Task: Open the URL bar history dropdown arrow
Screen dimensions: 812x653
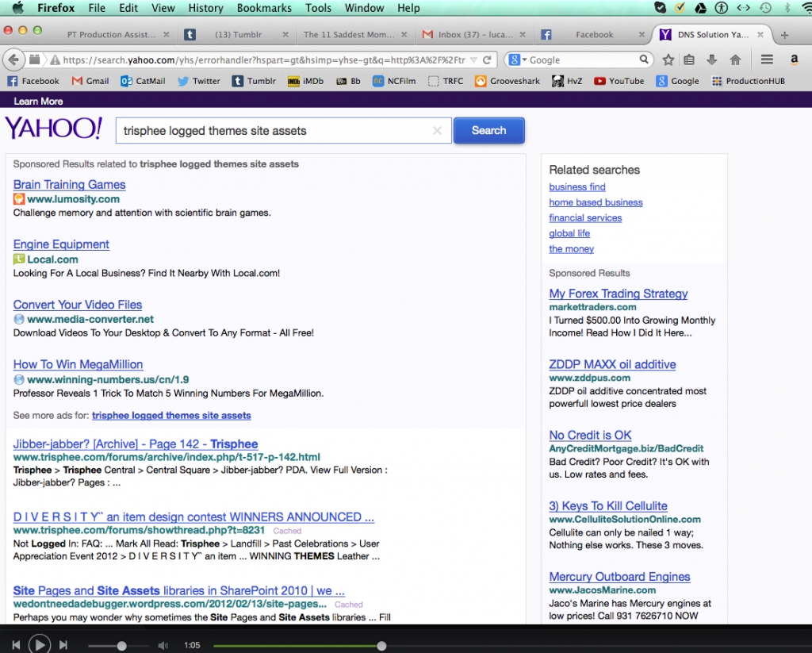Action: click(473, 60)
